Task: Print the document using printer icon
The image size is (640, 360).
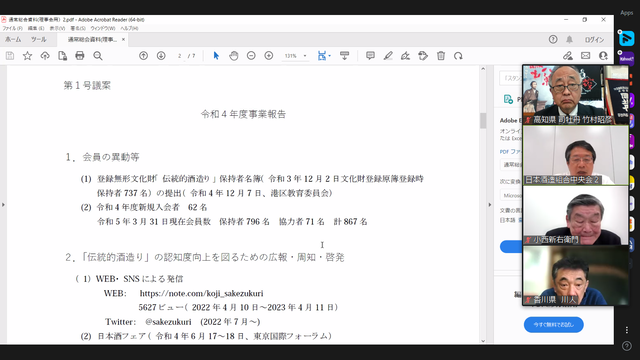Action: (80, 56)
